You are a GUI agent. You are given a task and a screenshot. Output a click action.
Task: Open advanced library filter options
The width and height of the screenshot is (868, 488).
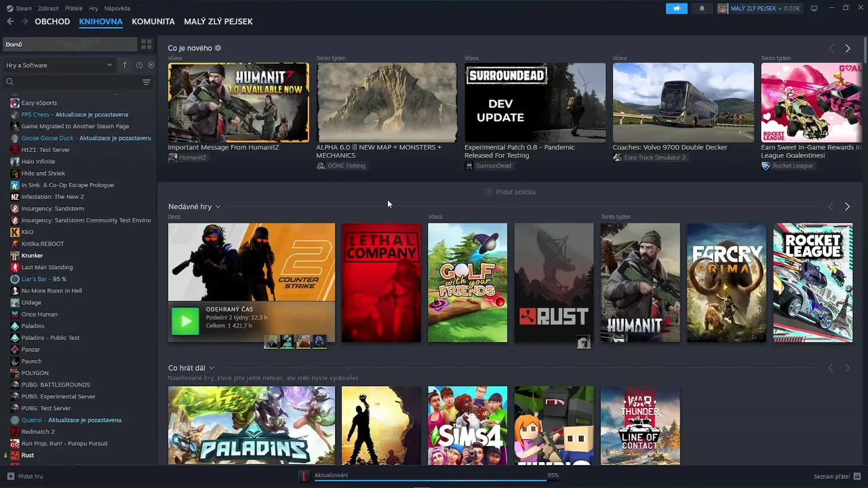coord(146,82)
